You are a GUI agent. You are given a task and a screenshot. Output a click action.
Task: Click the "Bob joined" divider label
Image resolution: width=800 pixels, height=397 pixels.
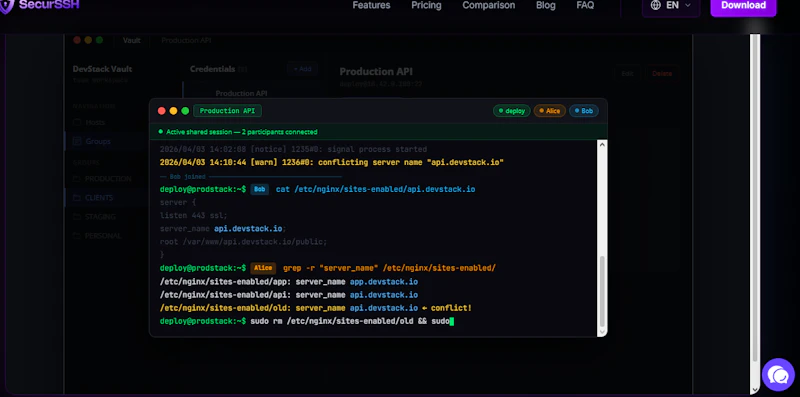(187, 177)
